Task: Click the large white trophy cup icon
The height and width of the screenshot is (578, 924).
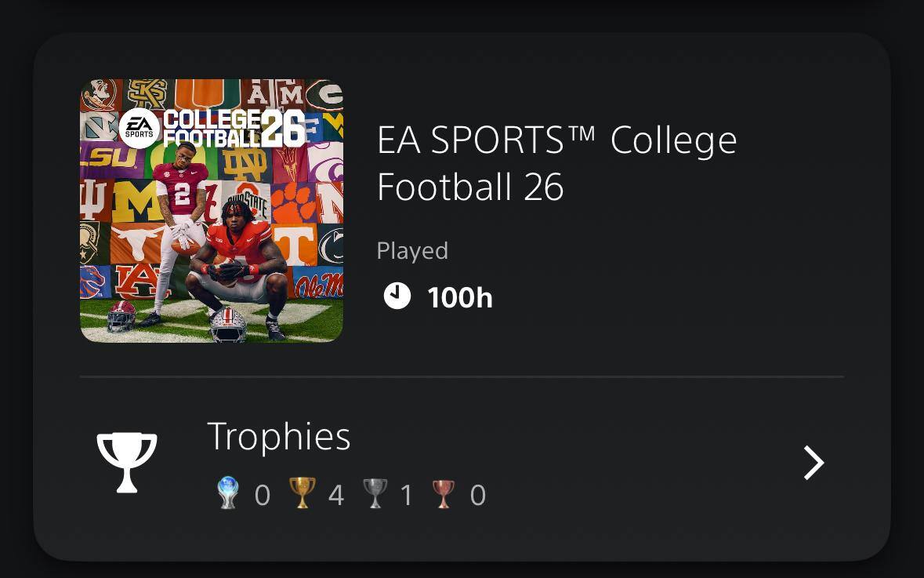Action: [127, 462]
